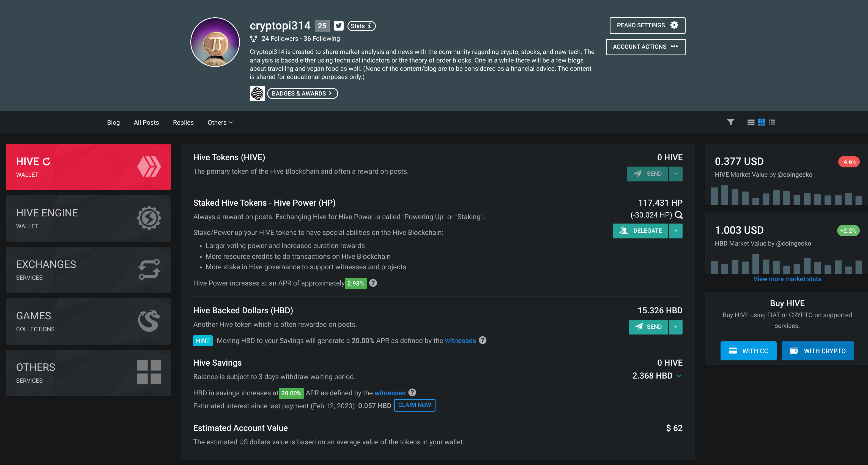Refresh the HIVE wallet with the reload icon
Viewport: 868px width, 465px height.
[x=46, y=162]
